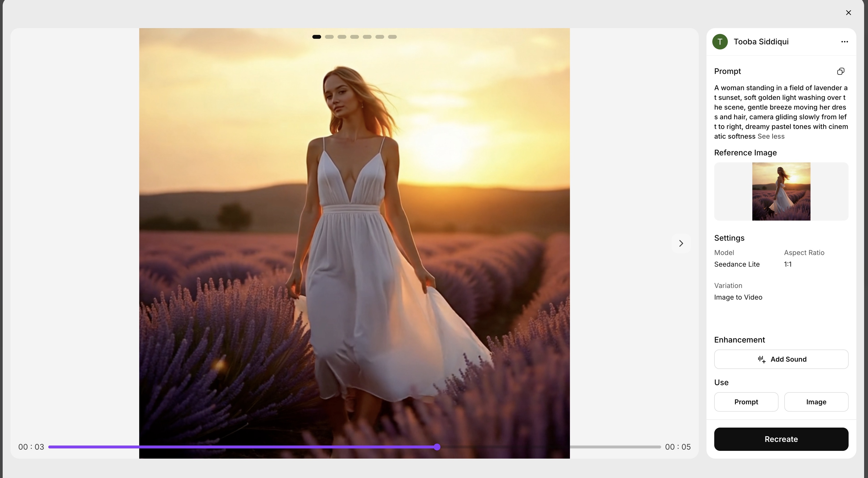The width and height of the screenshot is (868, 478).
Task: Select the sixth carousel indicator dot
Action: tap(379, 37)
